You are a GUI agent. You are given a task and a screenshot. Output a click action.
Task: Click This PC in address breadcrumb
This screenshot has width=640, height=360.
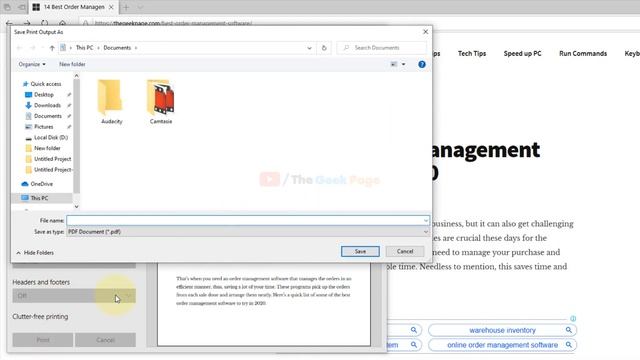pos(84,48)
